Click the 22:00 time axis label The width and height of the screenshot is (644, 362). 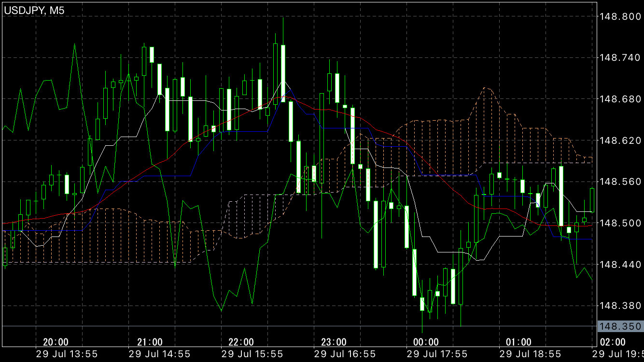(x=241, y=342)
